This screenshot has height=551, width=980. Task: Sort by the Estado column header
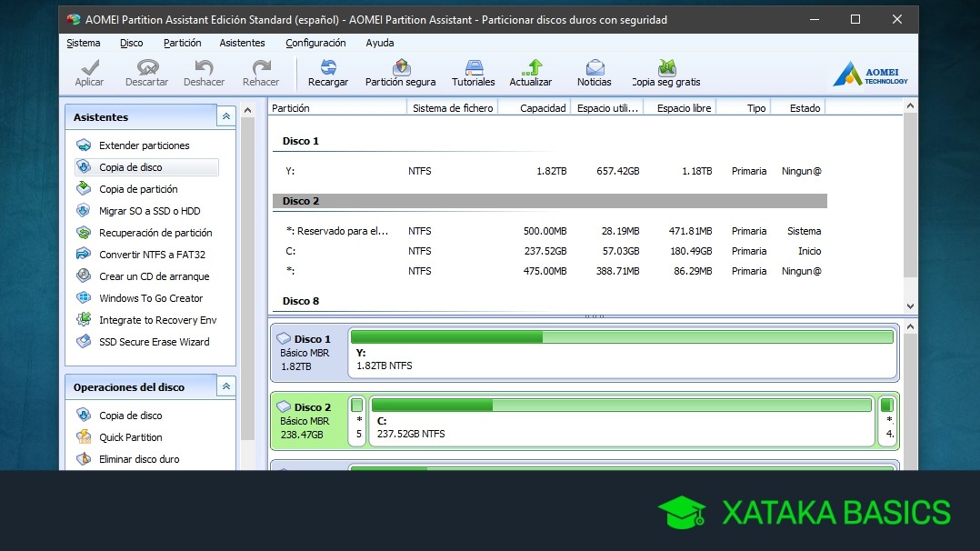[798, 108]
